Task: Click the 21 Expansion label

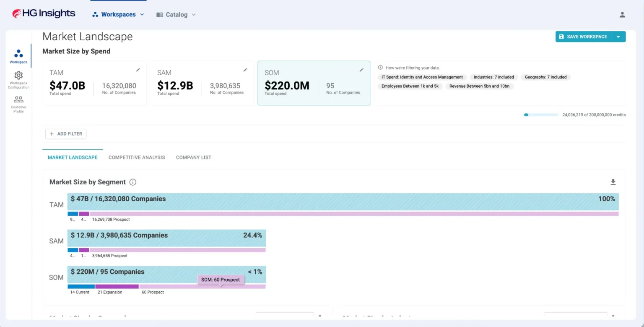Action: coord(110,292)
